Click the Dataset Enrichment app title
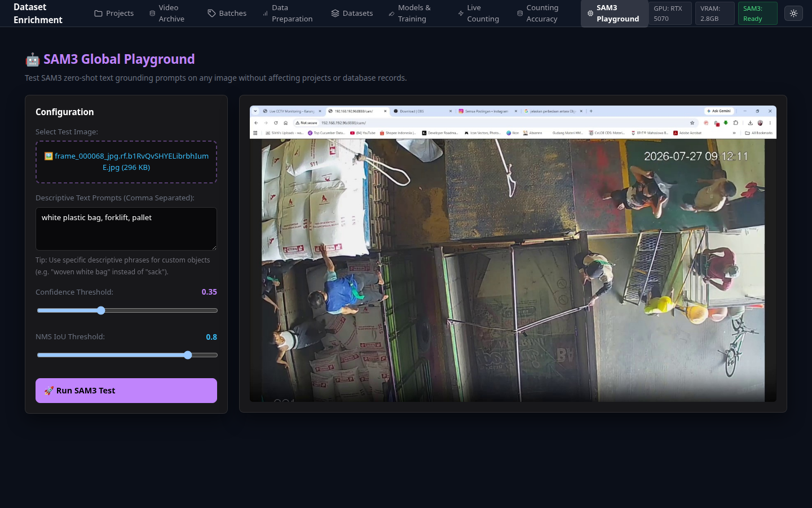Viewport: 812px width, 508px height. (38, 14)
